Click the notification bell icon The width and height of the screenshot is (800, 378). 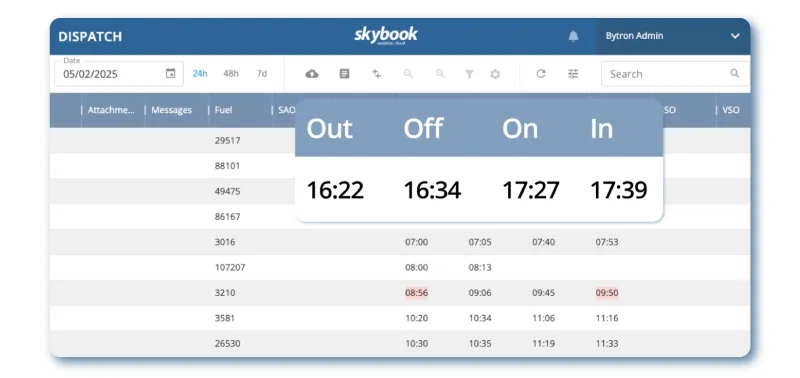[x=573, y=36]
